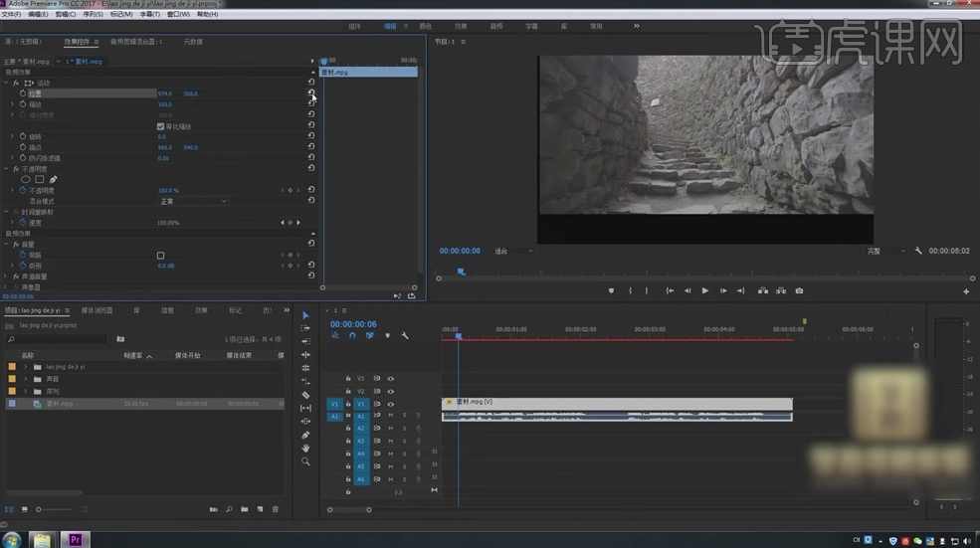Click the ellipse mask icon under Opacity

[26, 179]
